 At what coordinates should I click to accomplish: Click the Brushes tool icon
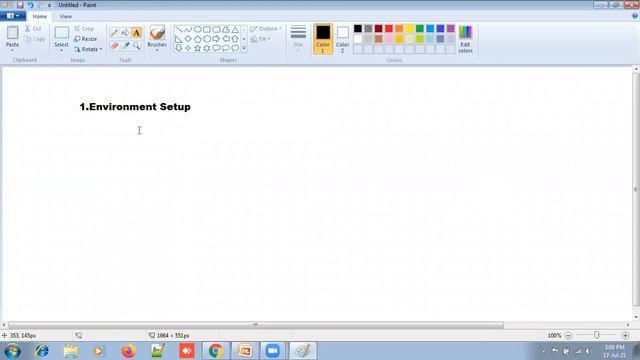[x=157, y=33]
